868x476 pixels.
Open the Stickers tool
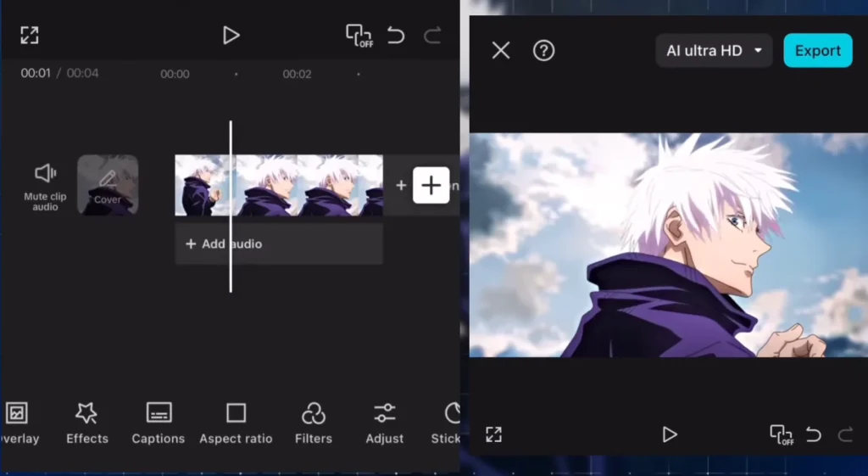(446, 423)
